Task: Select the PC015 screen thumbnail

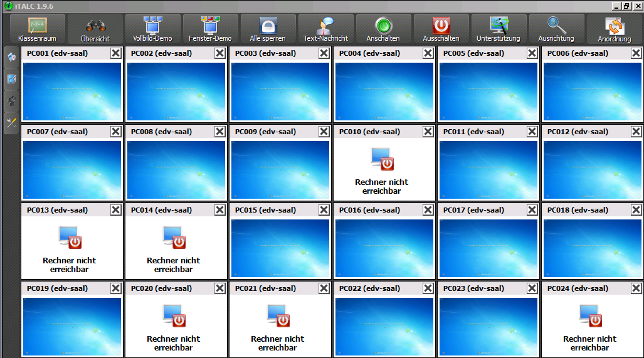Action: coord(280,248)
